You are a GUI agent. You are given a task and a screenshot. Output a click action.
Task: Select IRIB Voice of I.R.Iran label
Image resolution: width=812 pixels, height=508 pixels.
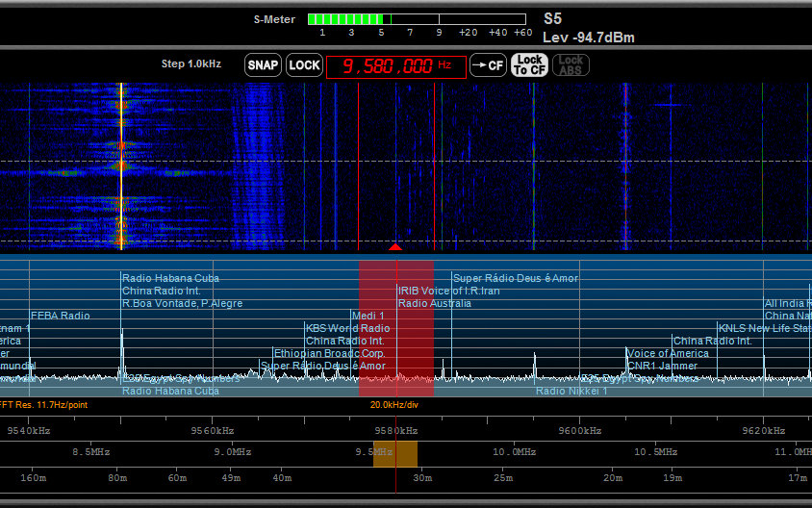(448, 291)
